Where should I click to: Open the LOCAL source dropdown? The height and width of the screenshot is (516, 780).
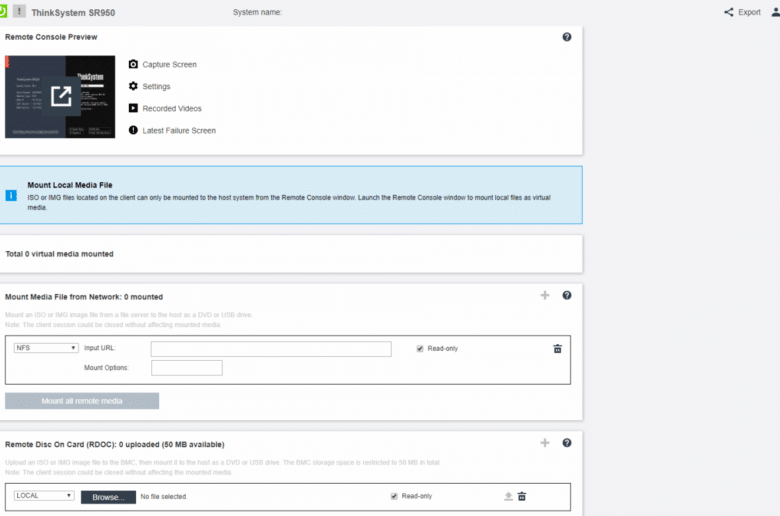click(44, 496)
